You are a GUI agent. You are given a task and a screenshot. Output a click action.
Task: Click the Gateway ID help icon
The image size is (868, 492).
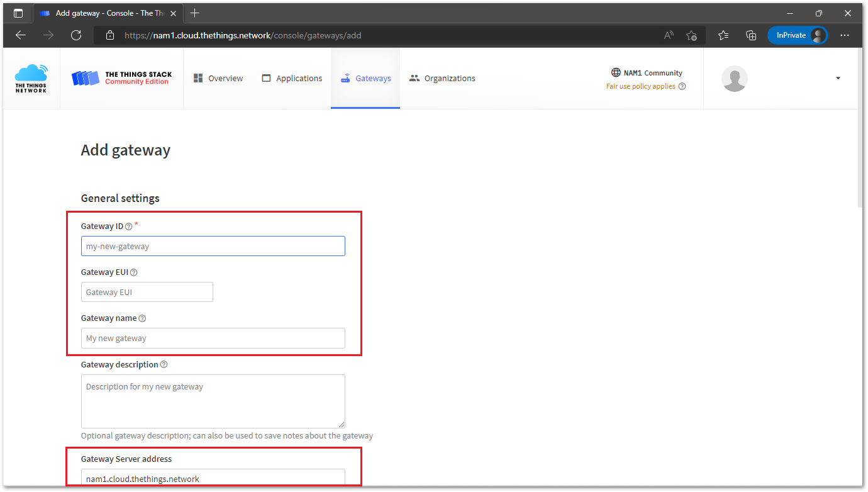[128, 226]
